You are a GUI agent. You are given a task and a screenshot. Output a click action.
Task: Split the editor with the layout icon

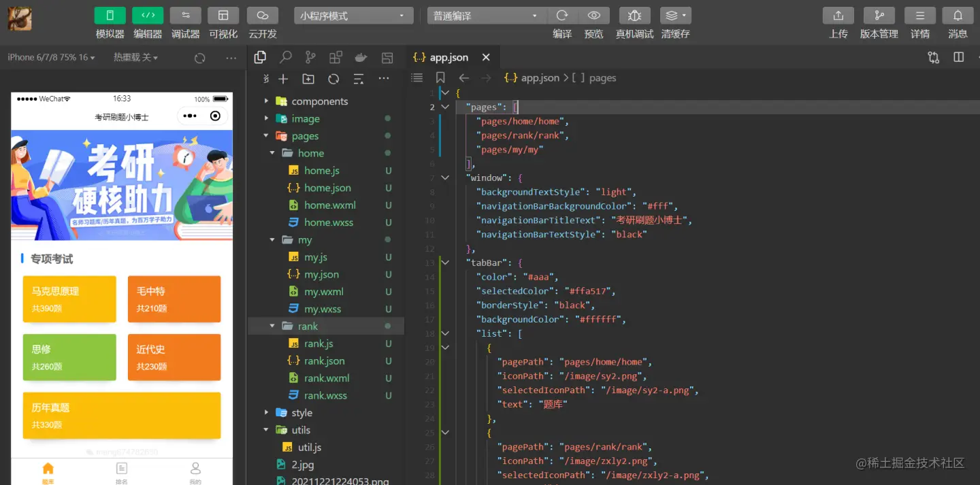click(959, 58)
